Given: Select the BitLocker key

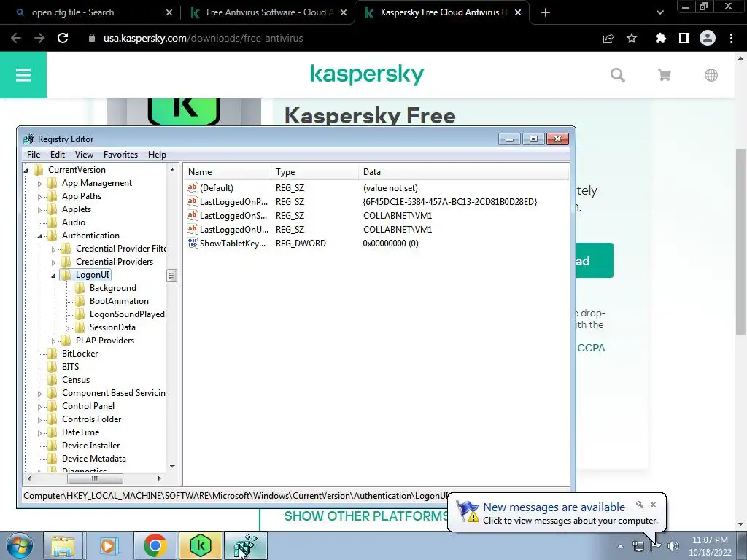Looking at the screenshot, I should click(x=80, y=354).
